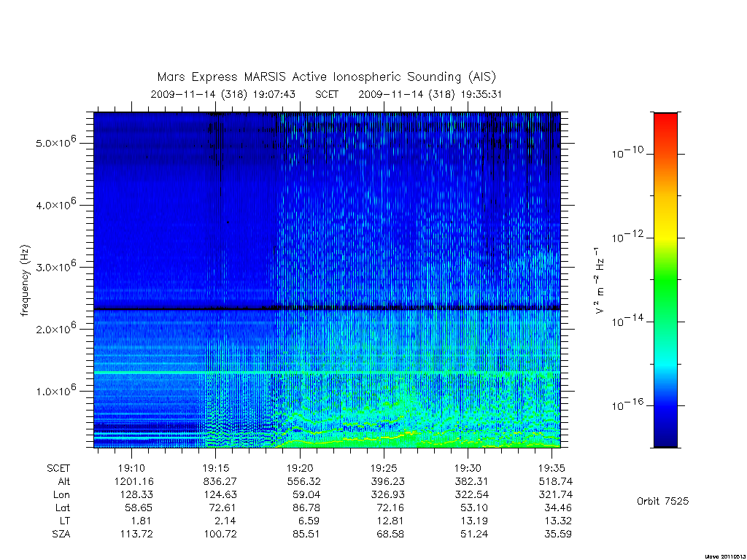747x560 pixels.
Task: Click the 'V² m⁻² Hz⁻¹' color bar unit label
Action: (x=600, y=281)
